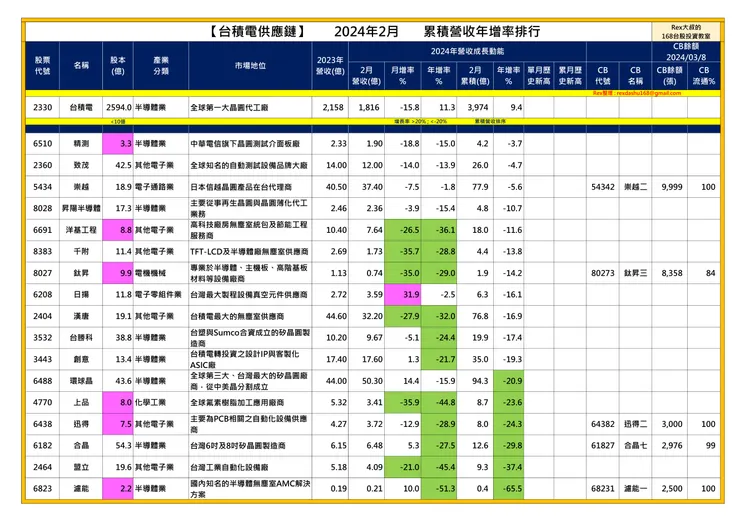Select CB code cell 61827

pos(603,446)
